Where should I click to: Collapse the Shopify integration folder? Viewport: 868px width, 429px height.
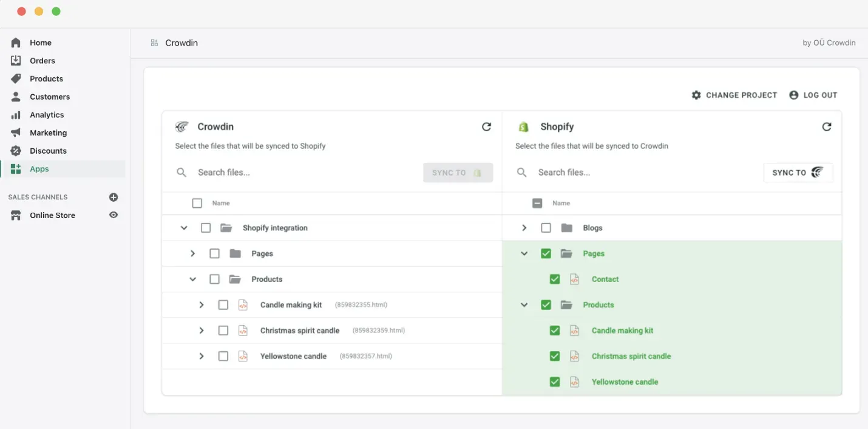pos(184,228)
